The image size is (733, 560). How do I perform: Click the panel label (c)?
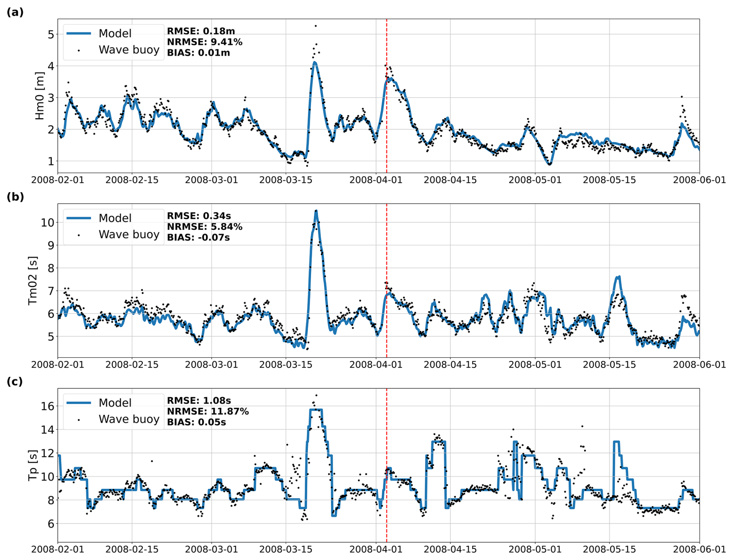click(15, 382)
